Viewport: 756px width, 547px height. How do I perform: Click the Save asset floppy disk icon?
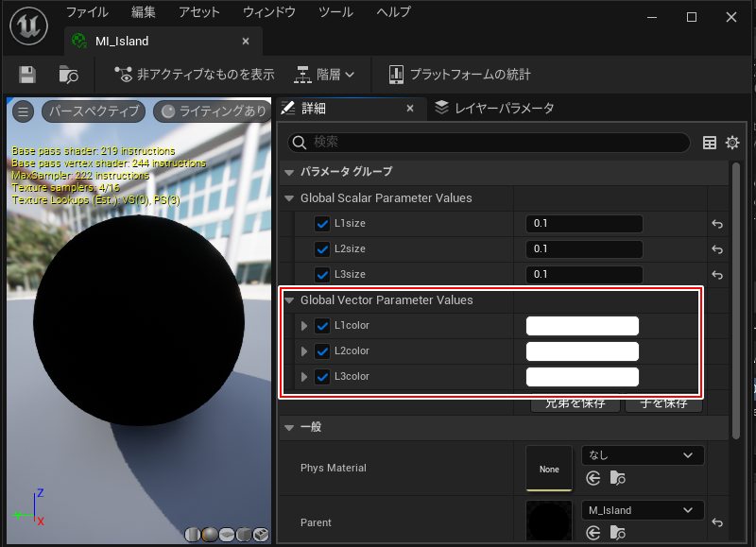[27, 74]
